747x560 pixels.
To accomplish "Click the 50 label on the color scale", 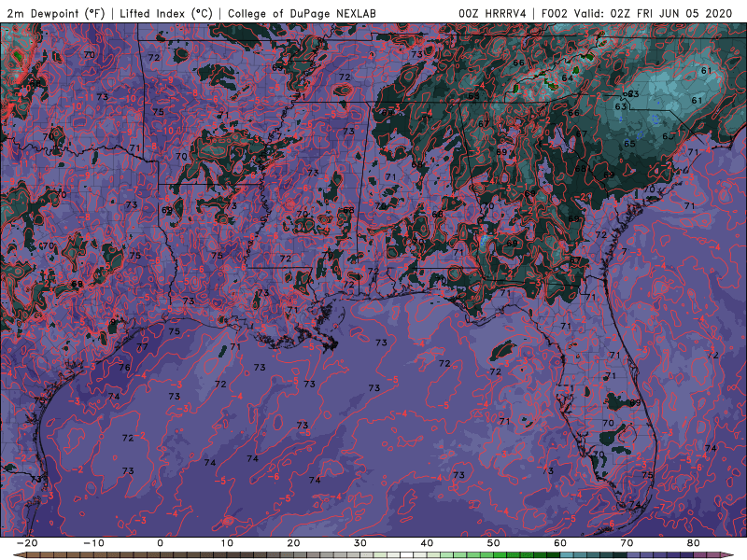I will [494, 543].
